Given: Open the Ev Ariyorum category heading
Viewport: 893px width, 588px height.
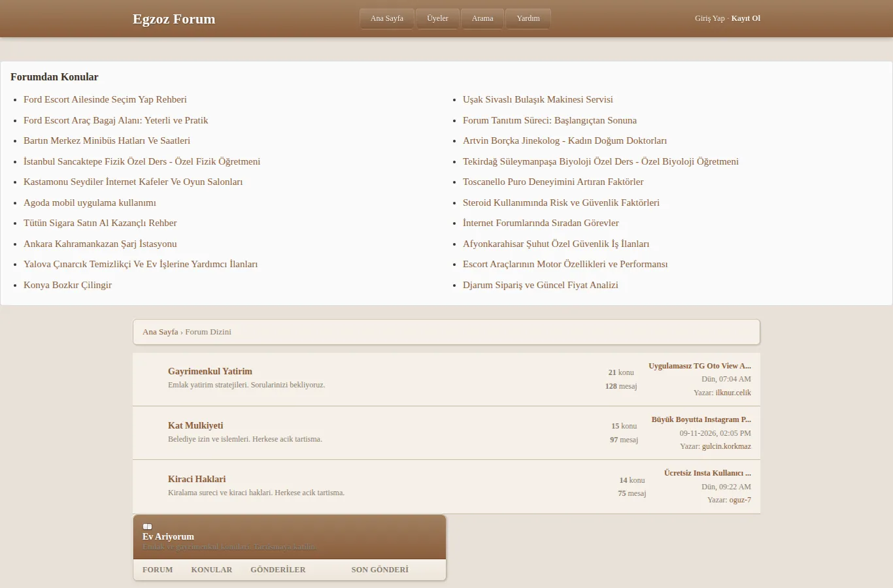Looking at the screenshot, I should pyautogui.click(x=168, y=536).
